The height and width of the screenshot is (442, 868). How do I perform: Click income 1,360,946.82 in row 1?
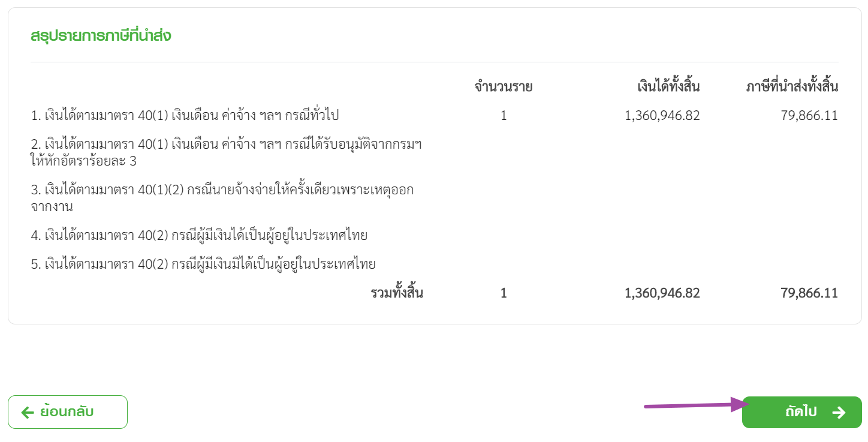click(x=662, y=116)
